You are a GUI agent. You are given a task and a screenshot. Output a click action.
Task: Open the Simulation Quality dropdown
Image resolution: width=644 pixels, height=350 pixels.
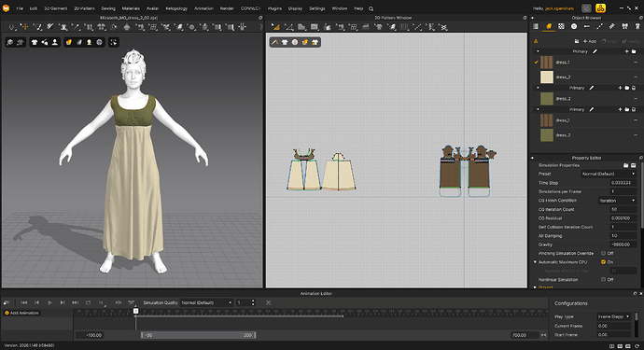pos(206,302)
